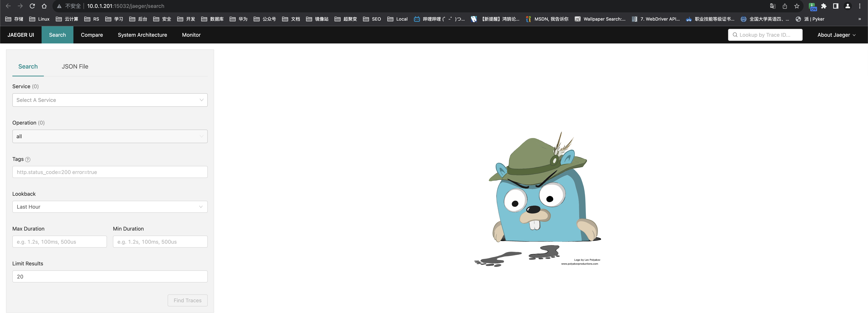Screen dimensions: 868x333
Task: Click the magnifier icon in Trace ID lookup
Action: [735, 35]
